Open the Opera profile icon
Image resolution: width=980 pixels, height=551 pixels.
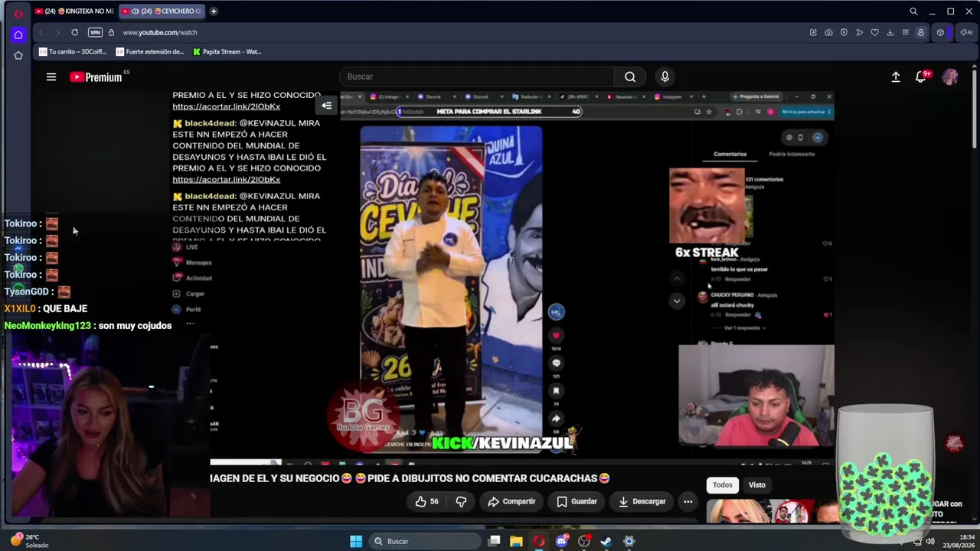coord(921,32)
